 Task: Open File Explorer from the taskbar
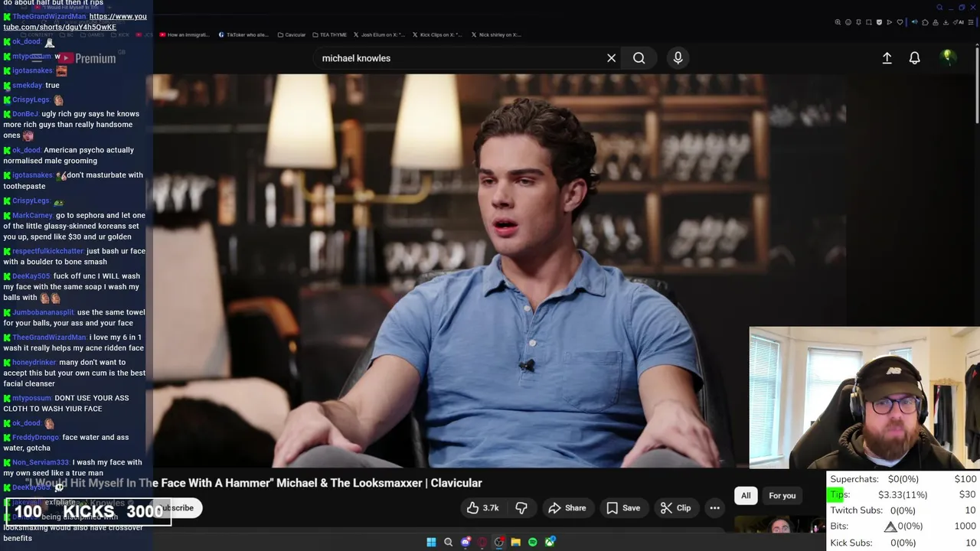[x=515, y=542]
